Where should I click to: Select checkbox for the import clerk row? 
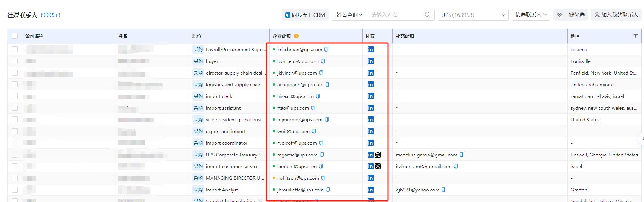coord(15,96)
